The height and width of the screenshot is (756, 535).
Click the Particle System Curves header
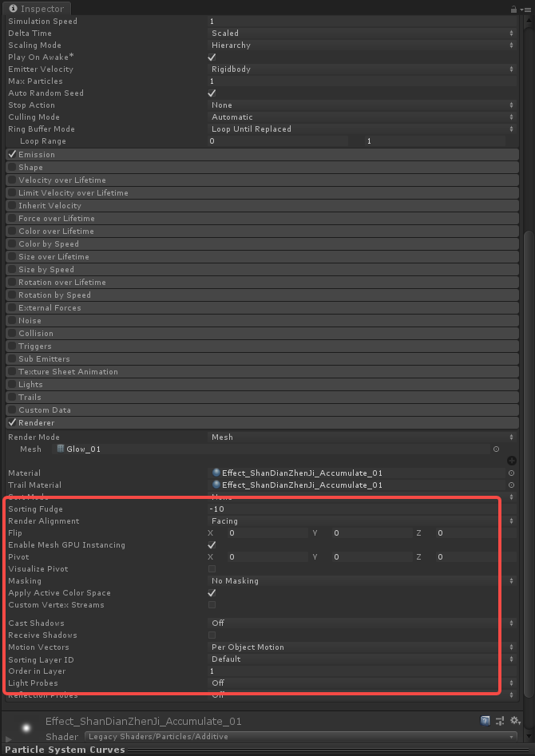(65, 750)
